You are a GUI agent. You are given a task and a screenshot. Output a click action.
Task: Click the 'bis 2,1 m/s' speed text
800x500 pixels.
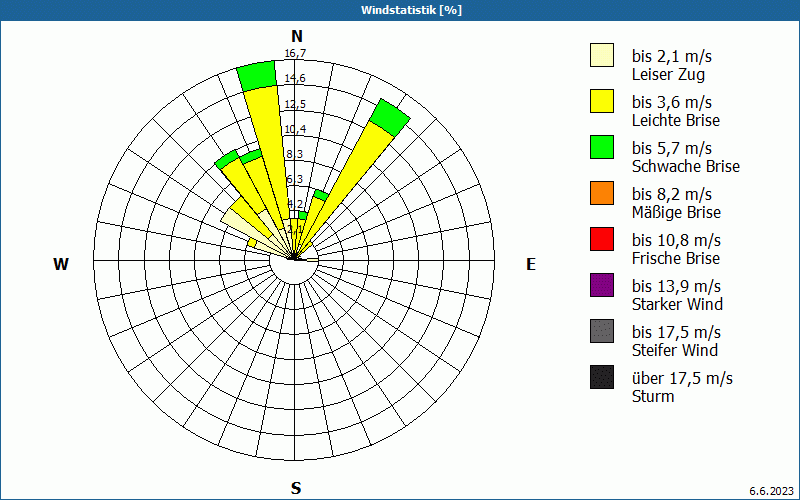click(671, 56)
